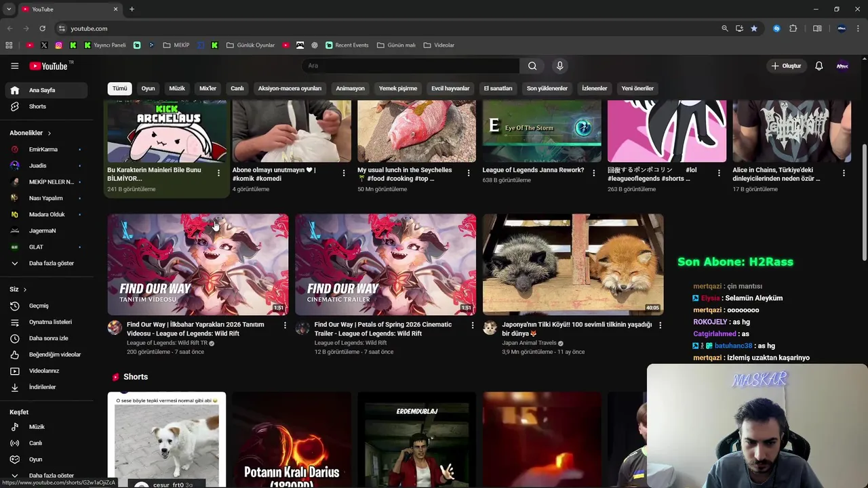Open Madara Olduk channel subscription
This screenshot has width=868, height=488.
coord(46,214)
